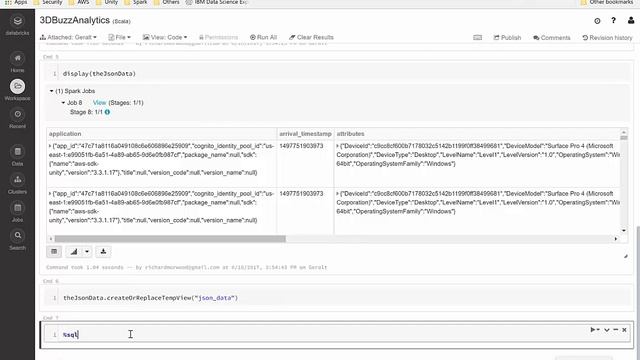This screenshot has height=360, width=640.
Task: Click the notebook page vertical scrollbar
Action: pyautogui.click(x=638, y=292)
